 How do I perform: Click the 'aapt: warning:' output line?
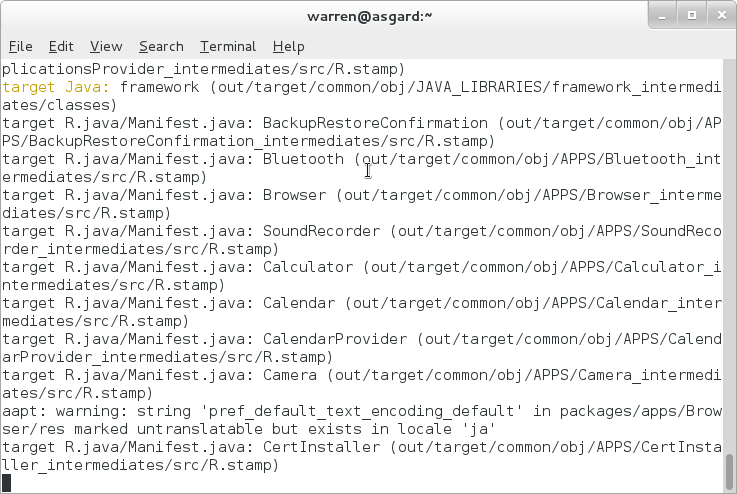(x=200, y=411)
